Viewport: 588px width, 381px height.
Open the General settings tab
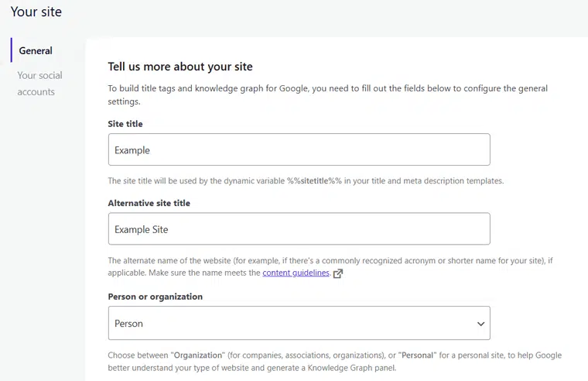click(36, 50)
